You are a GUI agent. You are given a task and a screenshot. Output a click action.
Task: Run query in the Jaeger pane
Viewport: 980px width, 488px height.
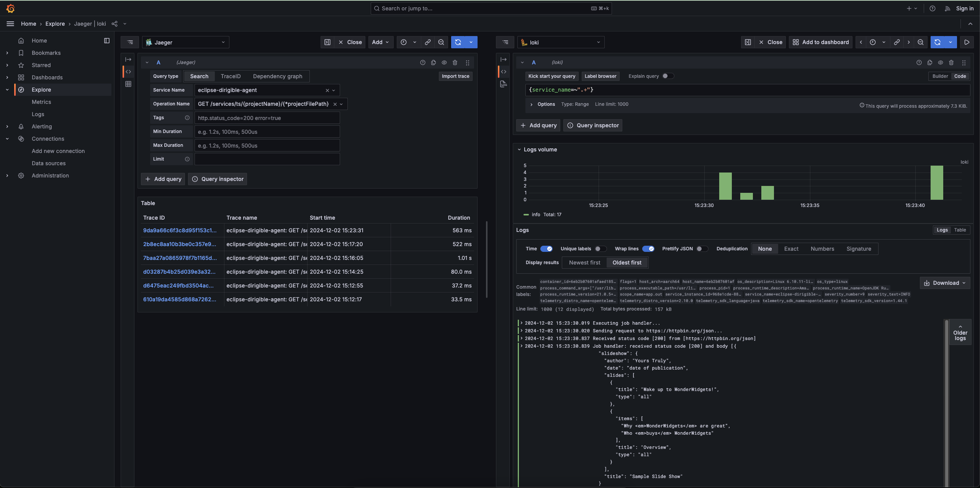point(458,42)
